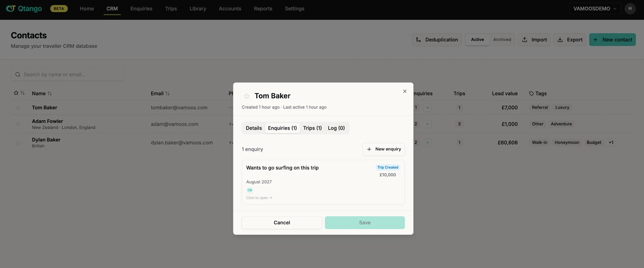Image resolution: width=644 pixels, height=268 pixels.
Task: Switch to the Details tab
Action: (x=254, y=128)
